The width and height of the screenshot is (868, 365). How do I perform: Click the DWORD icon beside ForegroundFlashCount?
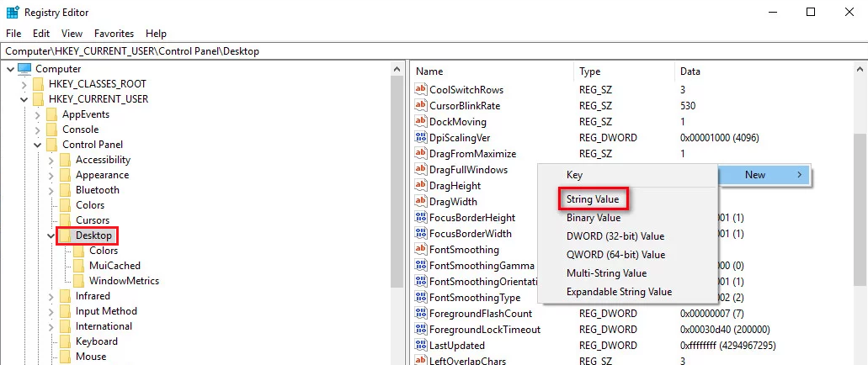[x=421, y=314]
